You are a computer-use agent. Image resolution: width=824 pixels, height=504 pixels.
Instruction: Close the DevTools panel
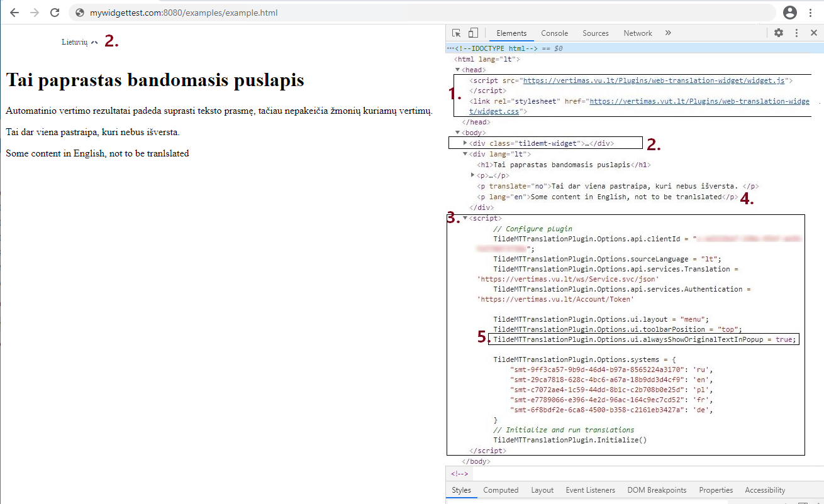point(813,33)
